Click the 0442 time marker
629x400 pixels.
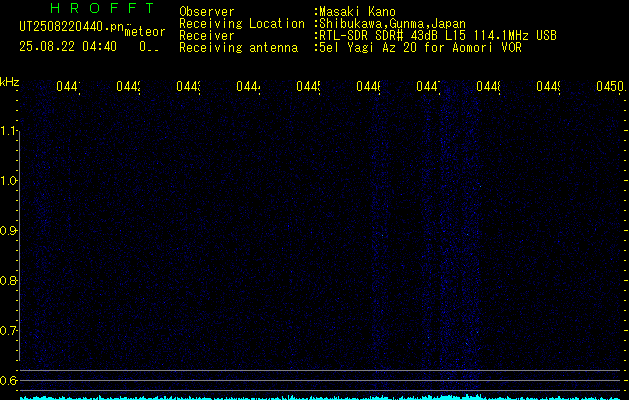click(128, 87)
